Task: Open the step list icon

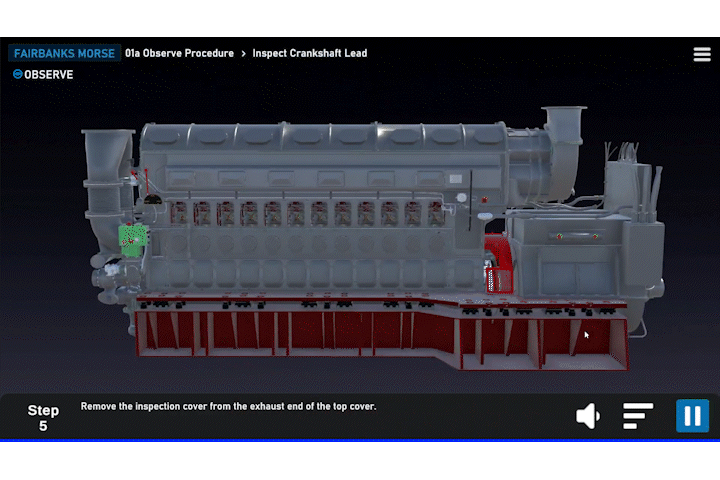Action: (x=638, y=416)
